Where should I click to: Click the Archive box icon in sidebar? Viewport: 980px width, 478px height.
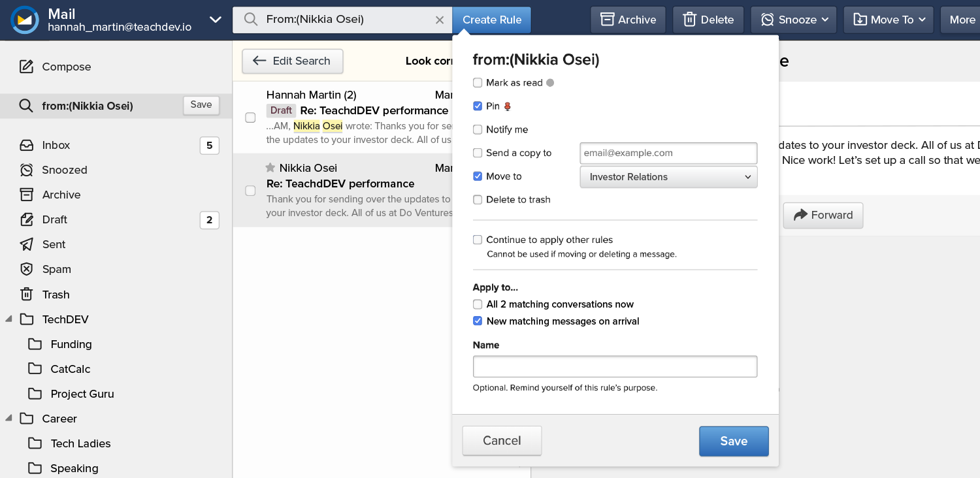[26, 195]
